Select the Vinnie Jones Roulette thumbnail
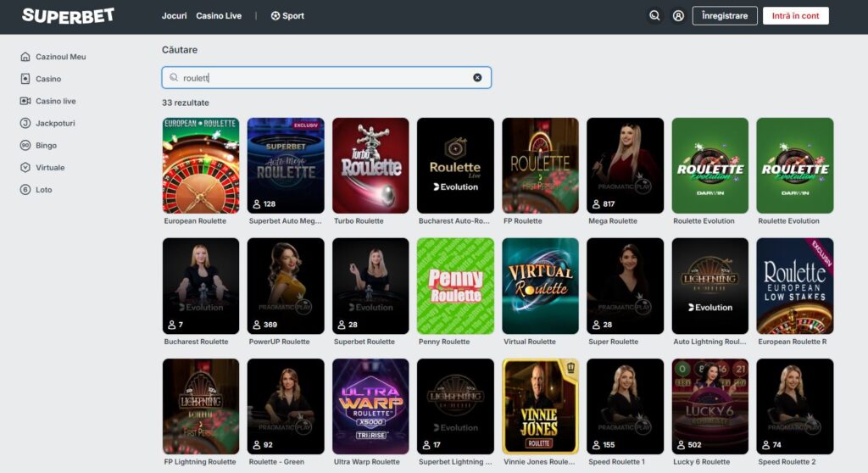 540,406
